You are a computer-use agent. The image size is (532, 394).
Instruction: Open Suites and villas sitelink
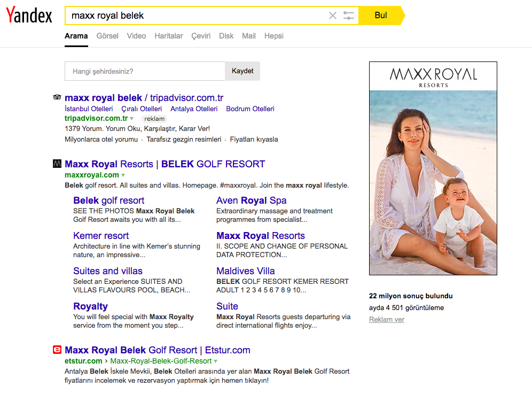(x=108, y=271)
